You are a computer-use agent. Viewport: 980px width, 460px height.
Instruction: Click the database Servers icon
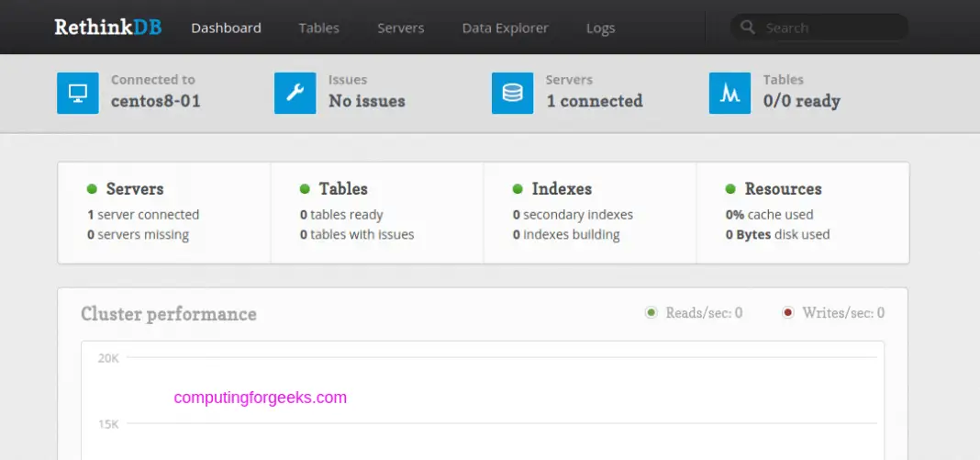tap(512, 93)
